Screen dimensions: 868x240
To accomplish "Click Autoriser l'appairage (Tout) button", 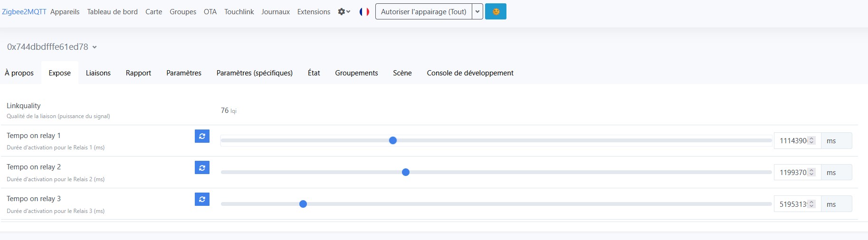I will 424,12.
